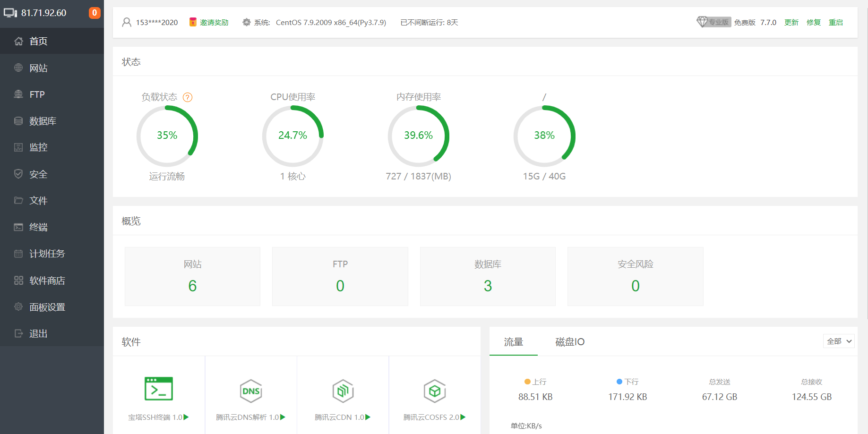868x434 pixels.
Task: Open the 监控 (Monitoring) section
Action: tap(38, 147)
